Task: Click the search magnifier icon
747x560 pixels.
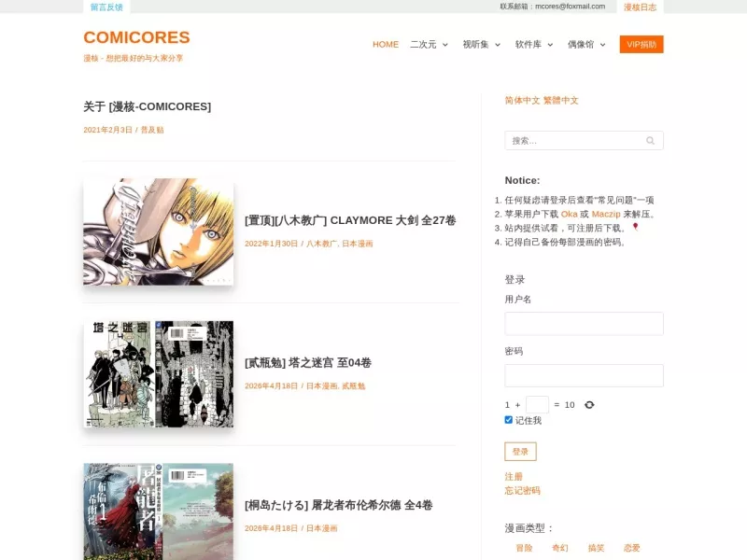Action: [650, 141]
